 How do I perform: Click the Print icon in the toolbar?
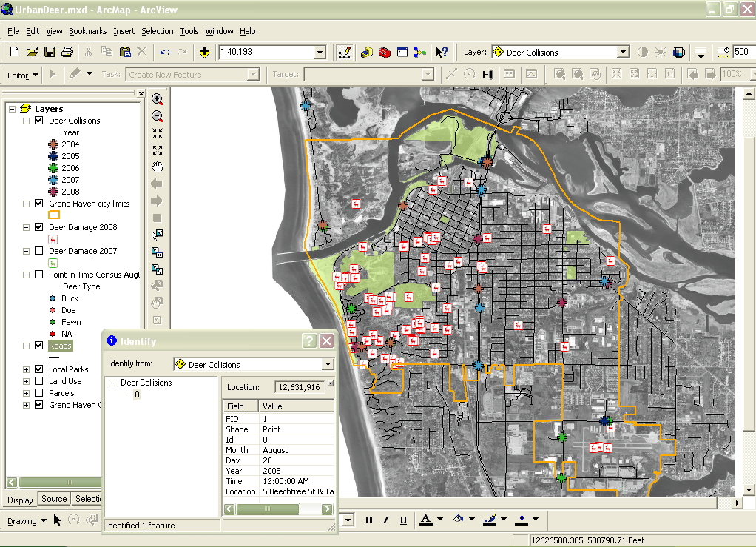point(67,52)
